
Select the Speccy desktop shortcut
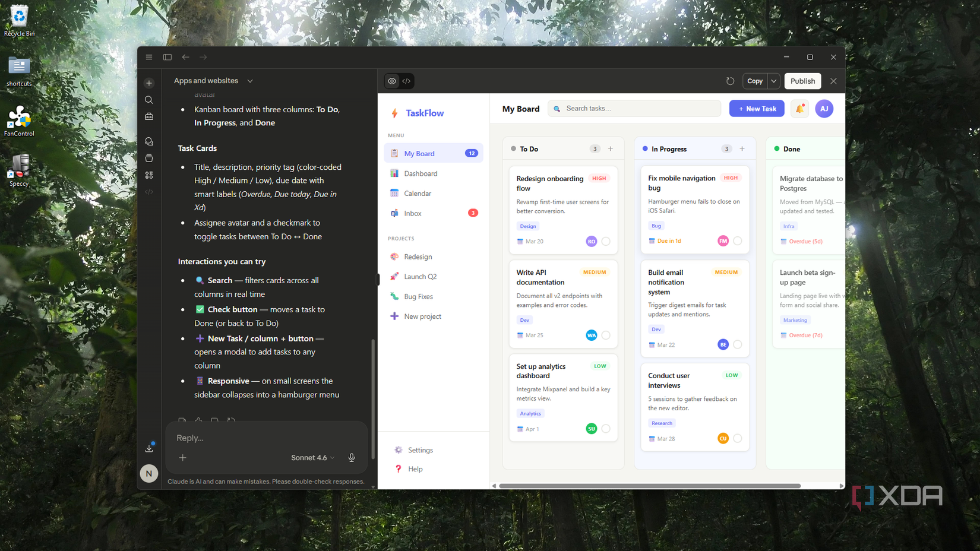[x=19, y=171]
